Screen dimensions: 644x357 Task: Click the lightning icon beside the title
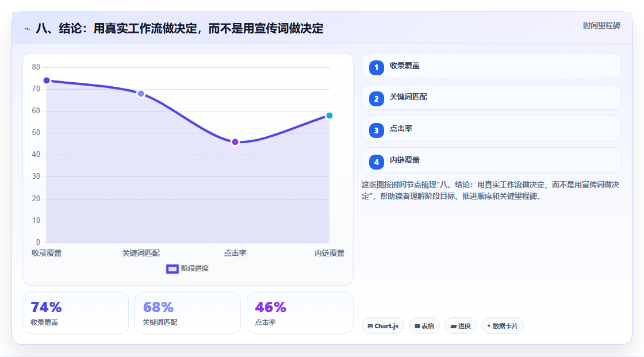coord(27,29)
